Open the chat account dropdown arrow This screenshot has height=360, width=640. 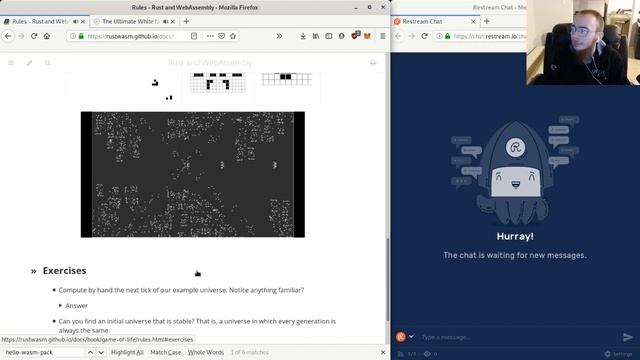[411, 337]
